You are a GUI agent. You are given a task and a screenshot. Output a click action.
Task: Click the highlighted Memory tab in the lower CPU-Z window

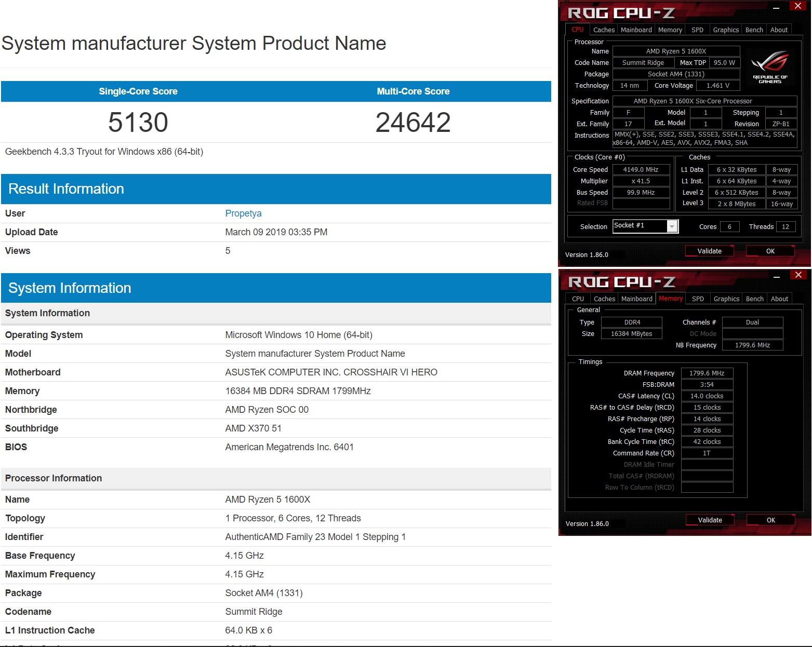point(671,299)
